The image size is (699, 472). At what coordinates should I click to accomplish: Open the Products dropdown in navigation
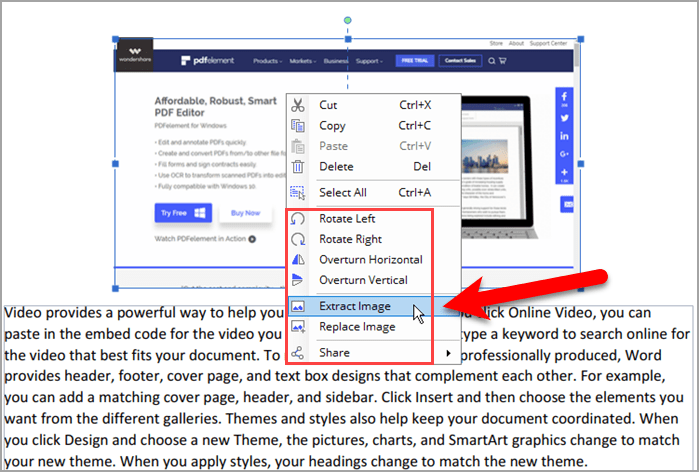point(267,61)
